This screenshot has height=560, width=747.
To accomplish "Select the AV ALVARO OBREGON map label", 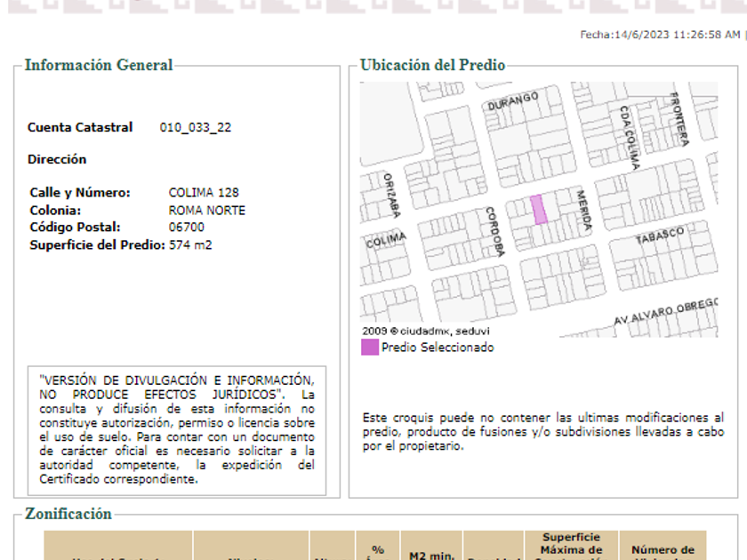I will click(x=665, y=311).
